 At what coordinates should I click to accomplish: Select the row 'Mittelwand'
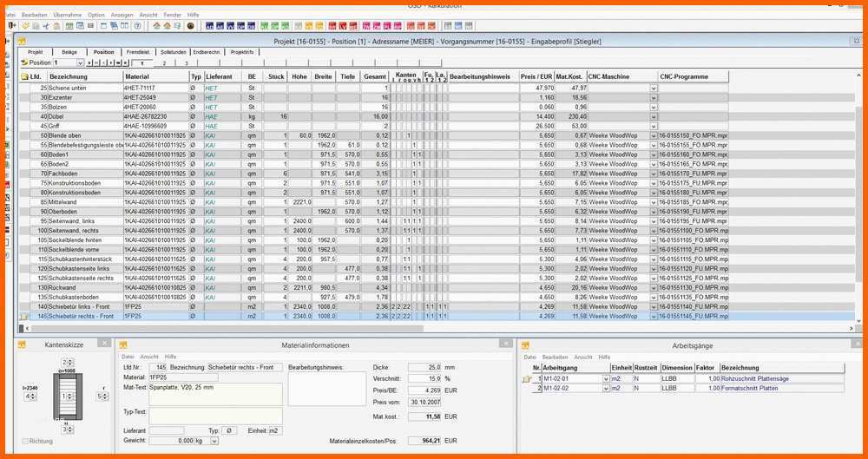(x=374, y=202)
